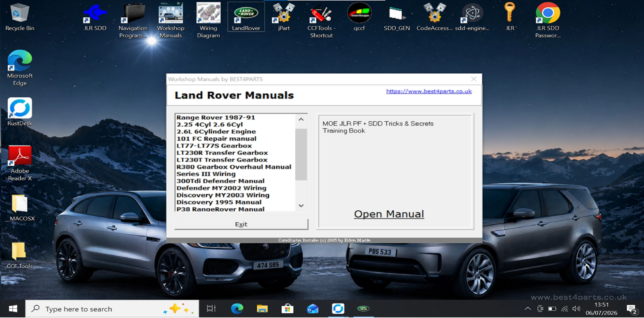Screen dimensions: 644x318
Task: Open Microsoft Store taskbar icon
Action: (287, 309)
